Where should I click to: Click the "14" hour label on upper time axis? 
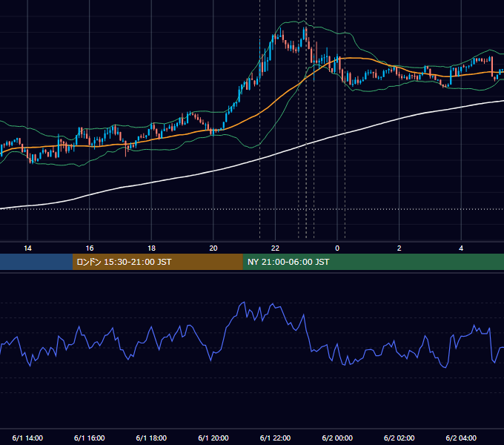(x=27, y=248)
